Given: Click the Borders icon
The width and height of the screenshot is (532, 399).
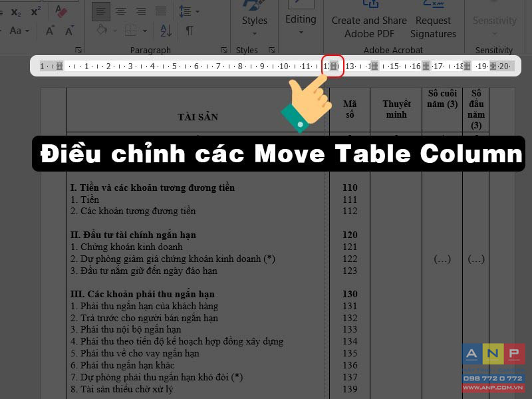Looking at the screenshot, I should pos(130,30).
